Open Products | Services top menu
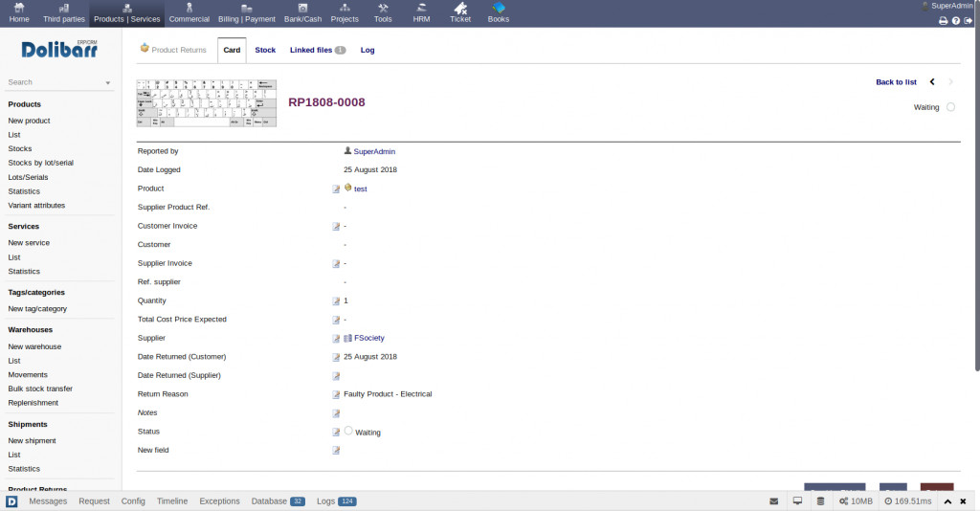Screen dimensions: 980x511 pos(127,13)
